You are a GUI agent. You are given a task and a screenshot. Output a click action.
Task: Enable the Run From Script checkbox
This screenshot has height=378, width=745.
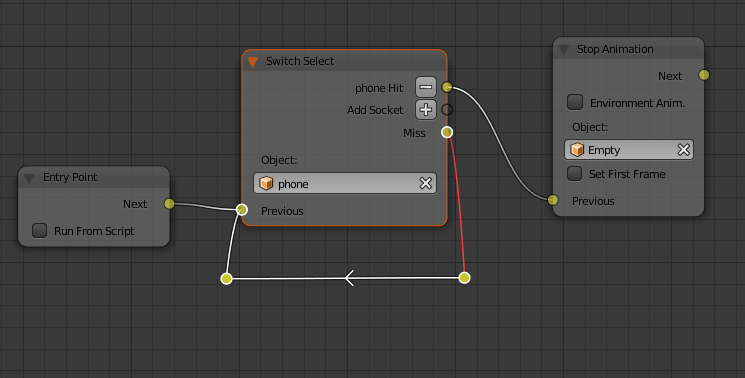[x=39, y=231]
